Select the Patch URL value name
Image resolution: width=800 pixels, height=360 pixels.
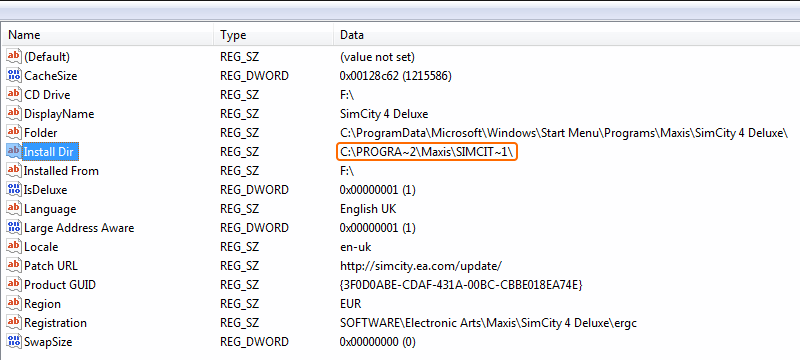51,266
